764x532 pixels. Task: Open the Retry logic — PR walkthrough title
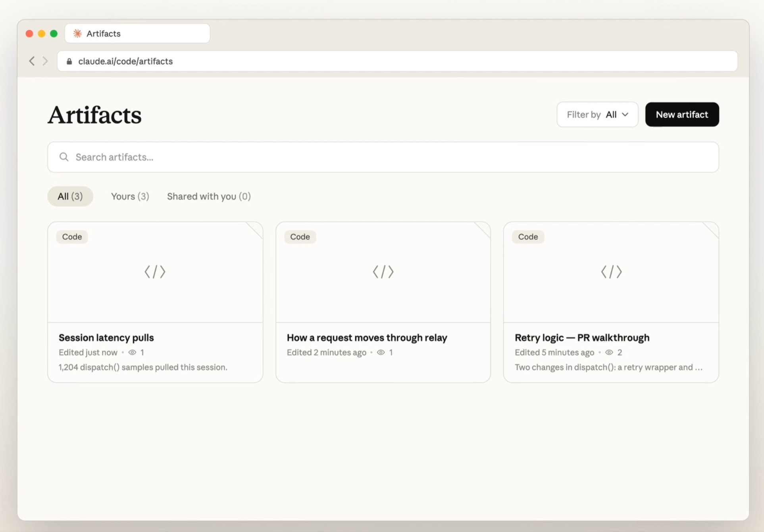point(582,338)
